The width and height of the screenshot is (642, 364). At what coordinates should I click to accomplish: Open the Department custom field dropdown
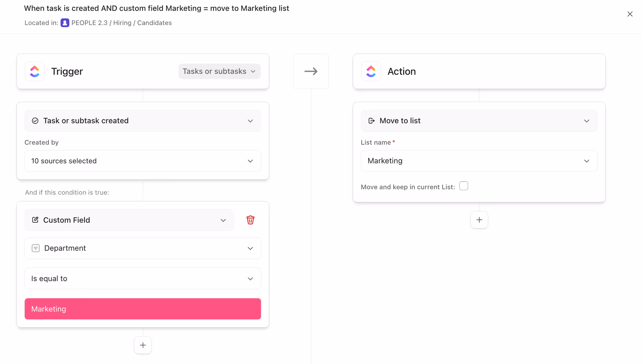[143, 248]
